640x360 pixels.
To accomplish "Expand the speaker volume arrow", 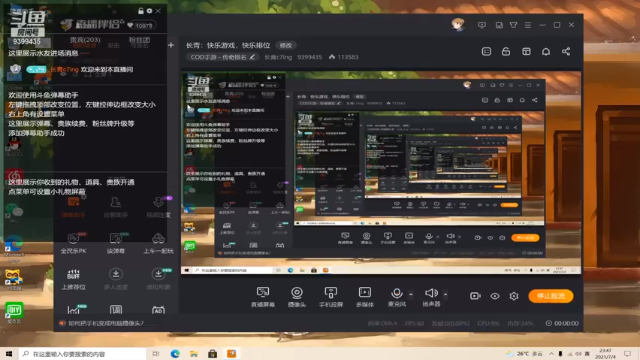I will coord(445,294).
